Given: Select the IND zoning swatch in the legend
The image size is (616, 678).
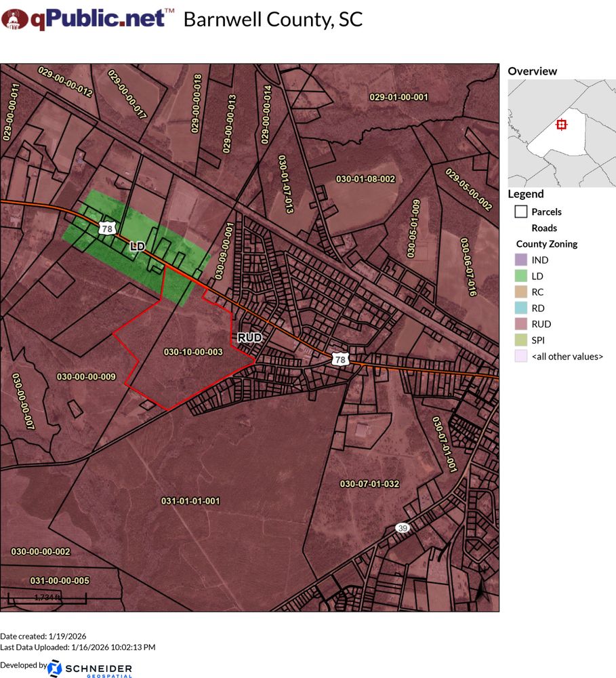Looking at the screenshot, I should pyautogui.click(x=520, y=260).
